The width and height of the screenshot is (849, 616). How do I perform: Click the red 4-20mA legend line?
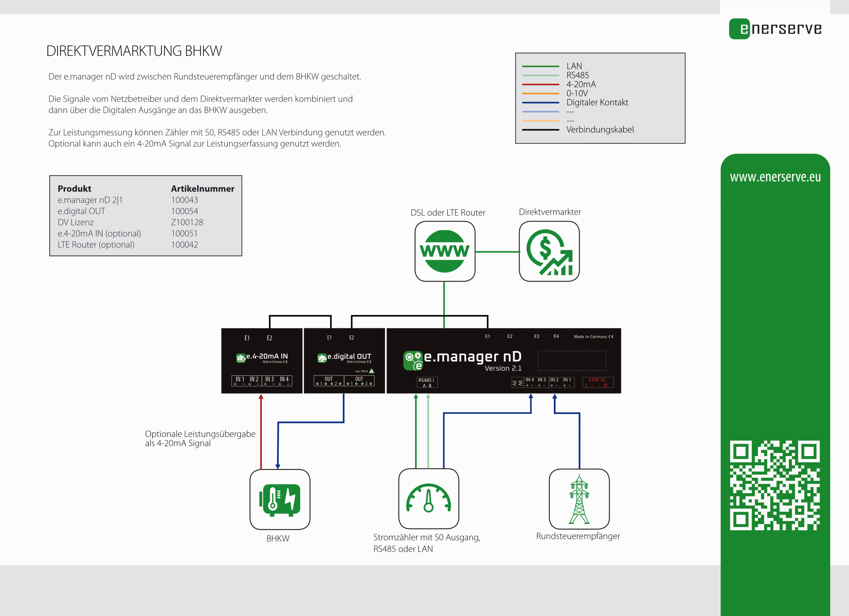pyautogui.click(x=541, y=85)
